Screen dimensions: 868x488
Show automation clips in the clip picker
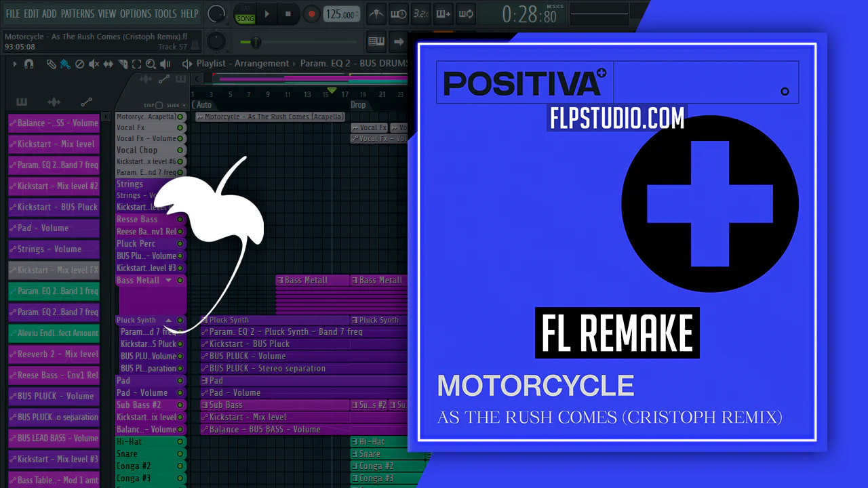tap(86, 102)
